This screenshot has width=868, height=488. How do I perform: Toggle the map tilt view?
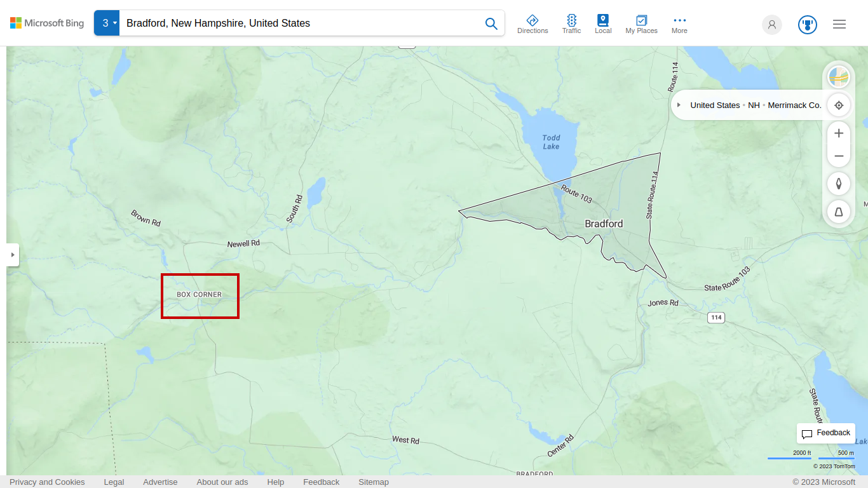[x=839, y=212]
